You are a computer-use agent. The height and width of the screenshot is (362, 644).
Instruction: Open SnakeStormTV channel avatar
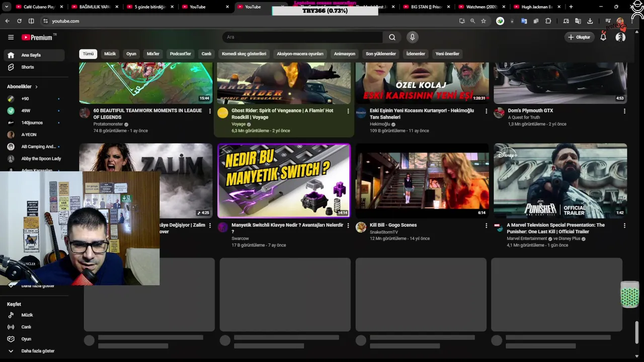(x=361, y=227)
